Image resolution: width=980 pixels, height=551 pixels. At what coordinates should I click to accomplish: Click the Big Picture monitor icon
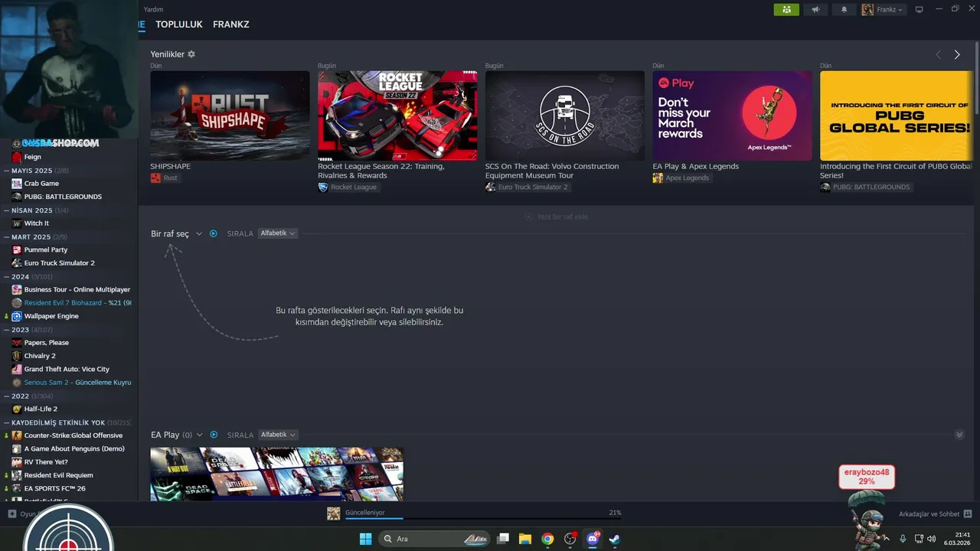[920, 10]
